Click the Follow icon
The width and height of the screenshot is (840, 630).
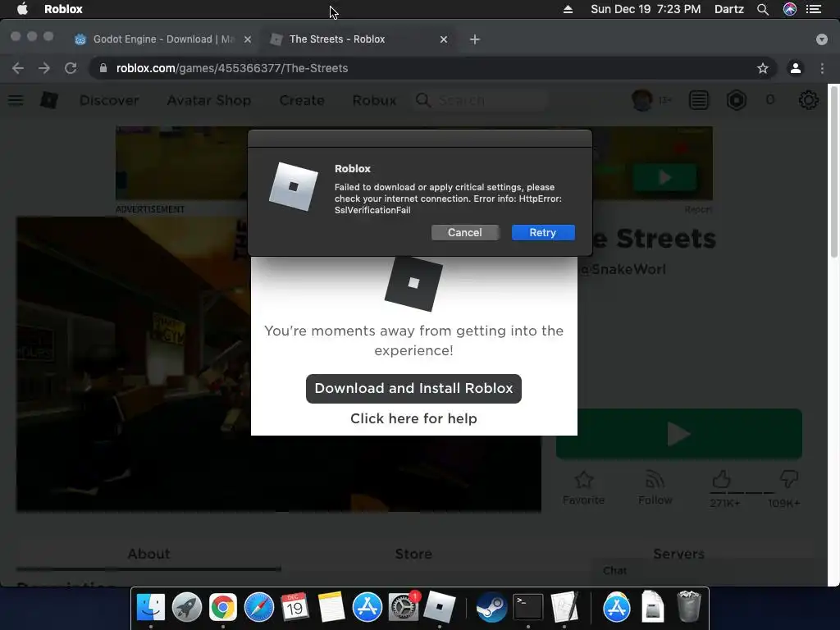pos(655,479)
